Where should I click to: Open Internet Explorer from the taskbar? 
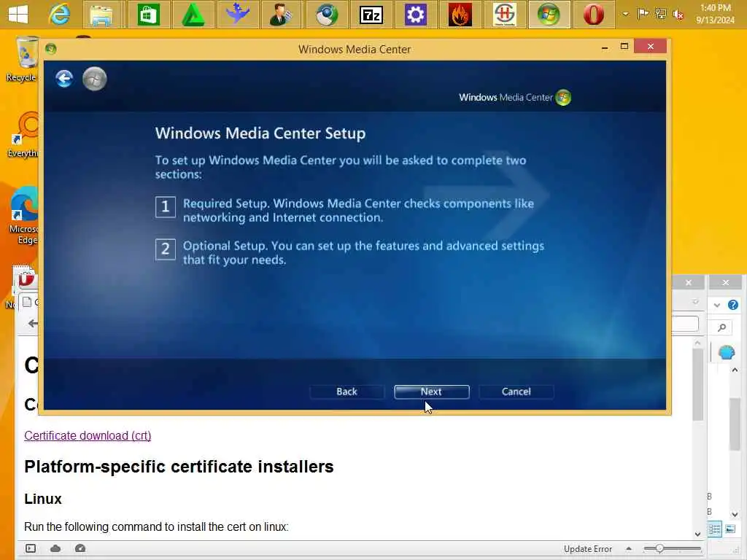click(60, 15)
